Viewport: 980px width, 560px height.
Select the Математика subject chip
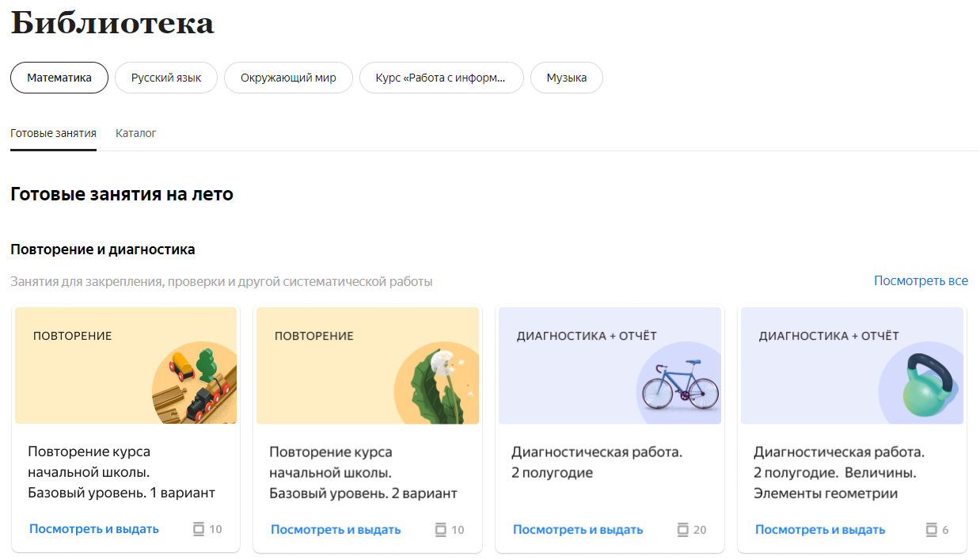pyautogui.click(x=59, y=78)
